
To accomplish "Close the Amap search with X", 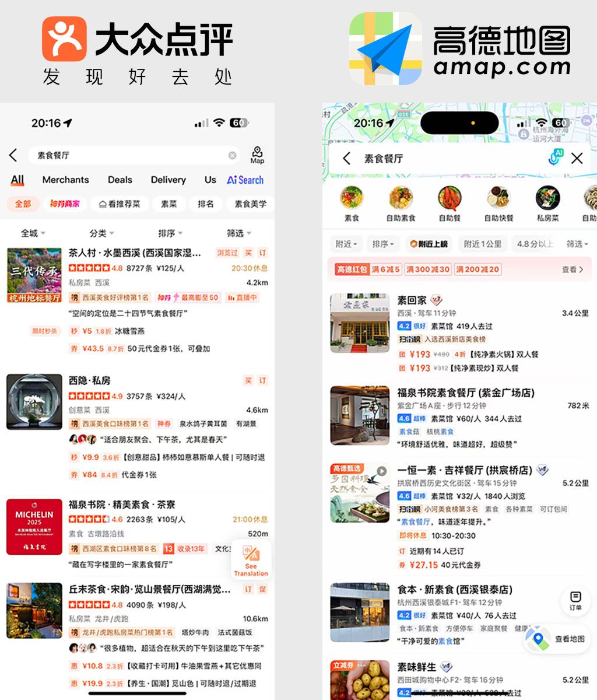I will coord(577,158).
